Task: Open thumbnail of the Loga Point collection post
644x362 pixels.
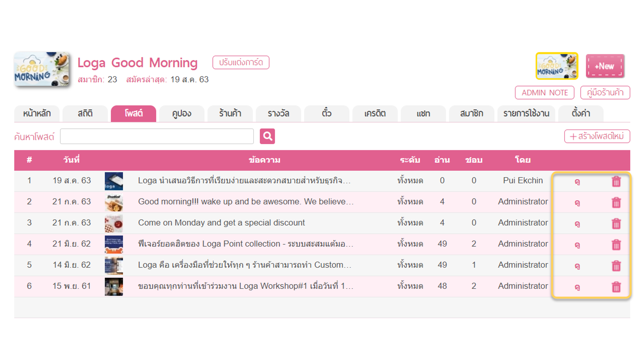Action: 114,244
